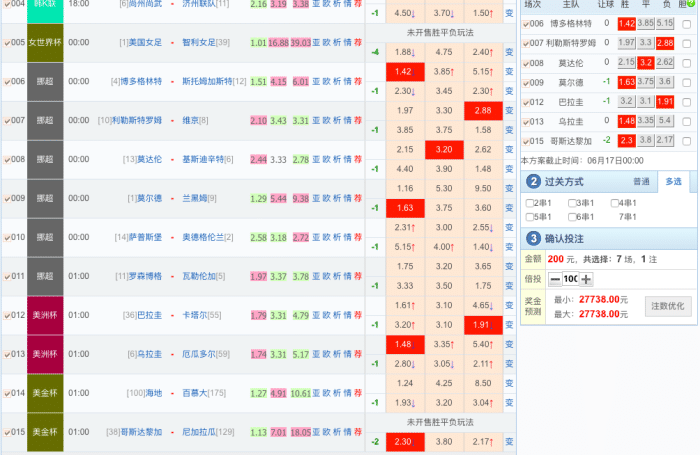Click 女世界杯 league tag of match 005

click(45, 43)
